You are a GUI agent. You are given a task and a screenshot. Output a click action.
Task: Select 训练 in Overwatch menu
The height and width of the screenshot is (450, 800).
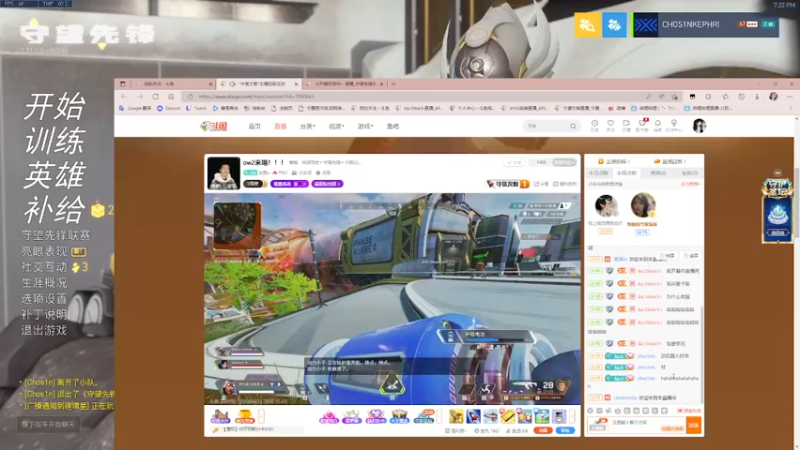click(x=55, y=141)
